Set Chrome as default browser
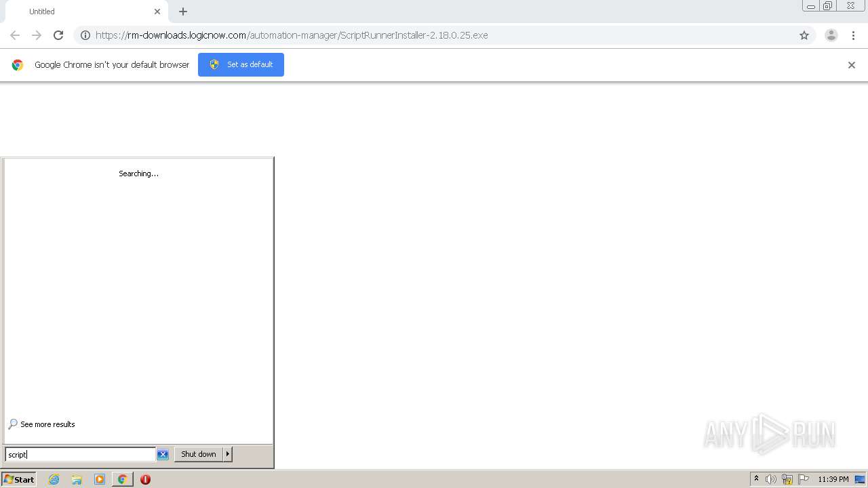Screen dimensions: 868x488 [241, 64]
